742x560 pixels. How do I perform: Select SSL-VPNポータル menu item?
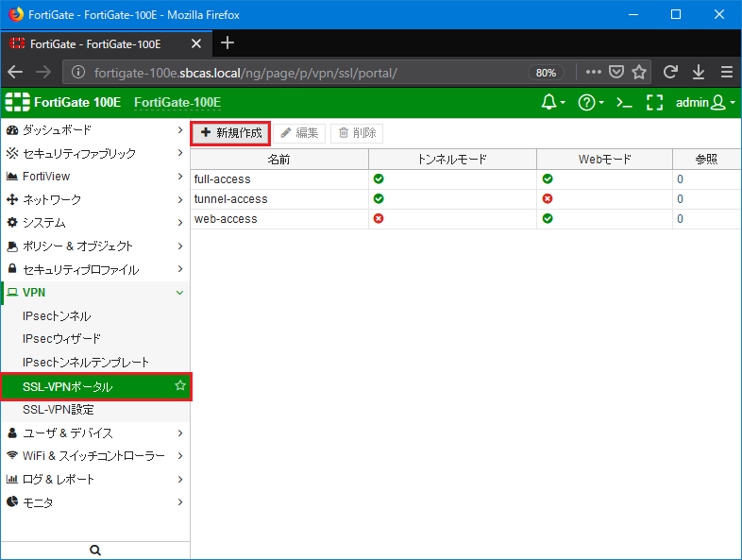[x=94, y=387]
